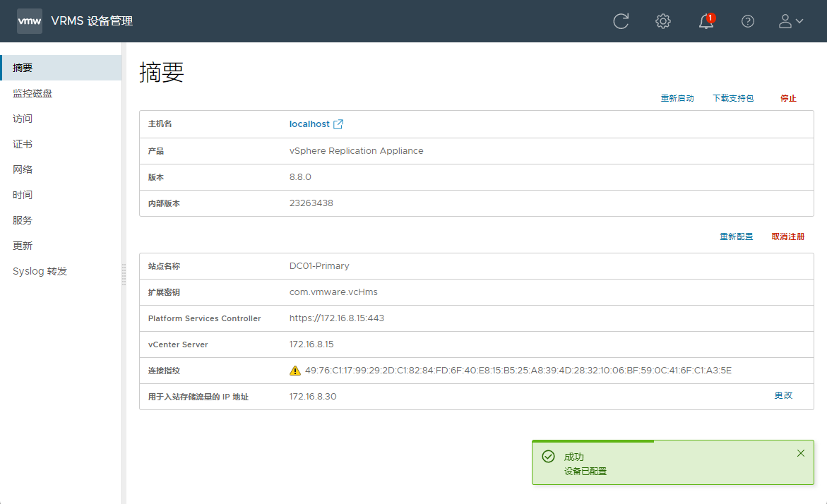Dismiss the success notification
Image resolution: width=827 pixels, height=504 pixels.
tap(801, 453)
